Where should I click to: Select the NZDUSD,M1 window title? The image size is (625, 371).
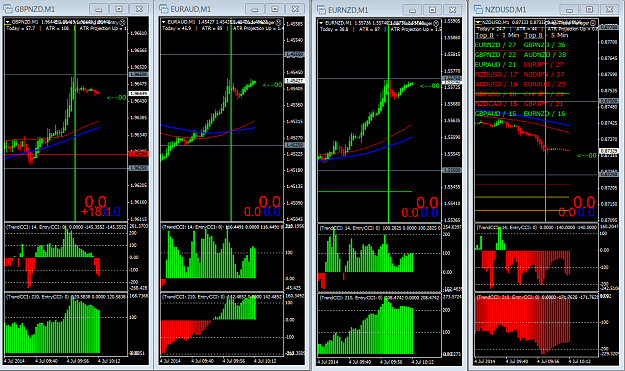coord(505,10)
